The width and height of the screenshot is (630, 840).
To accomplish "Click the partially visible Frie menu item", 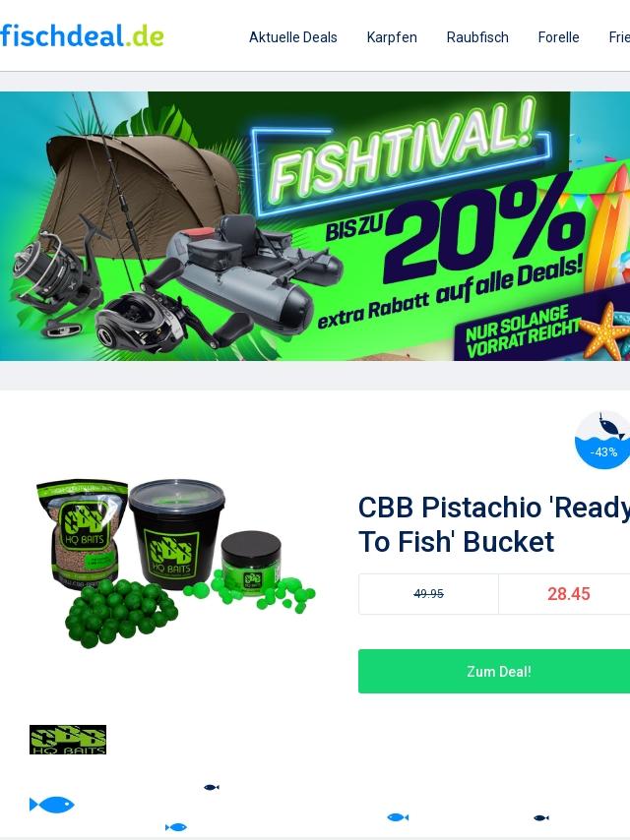I will 619,37.
